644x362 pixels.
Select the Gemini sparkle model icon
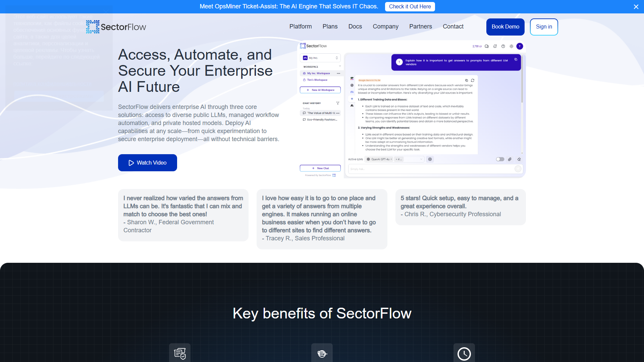(x=352, y=99)
